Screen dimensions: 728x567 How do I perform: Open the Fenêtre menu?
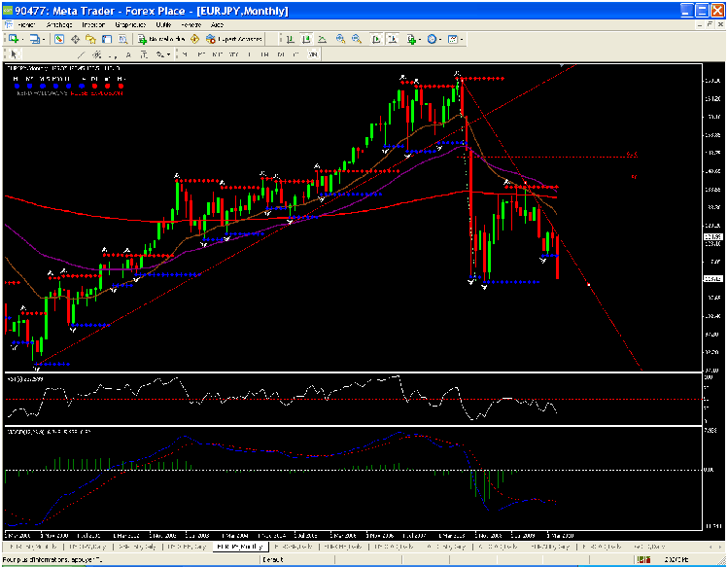pos(191,24)
